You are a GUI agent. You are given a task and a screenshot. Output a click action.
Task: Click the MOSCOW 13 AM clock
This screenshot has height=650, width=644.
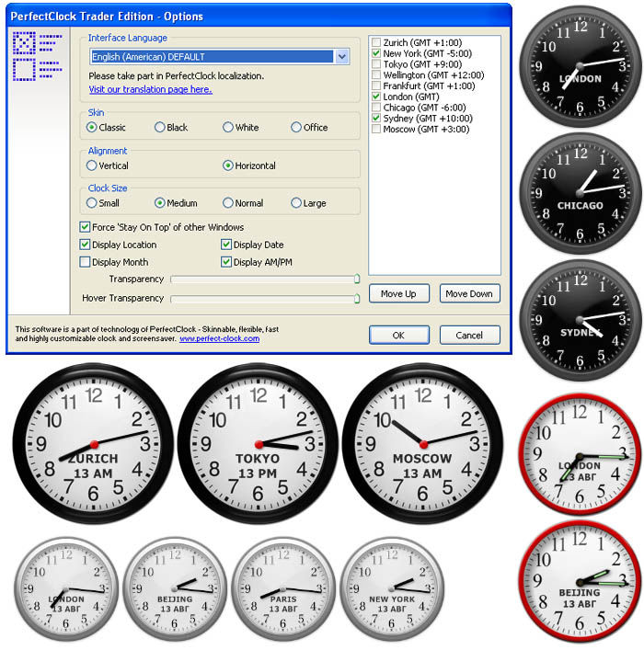[423, 443]
